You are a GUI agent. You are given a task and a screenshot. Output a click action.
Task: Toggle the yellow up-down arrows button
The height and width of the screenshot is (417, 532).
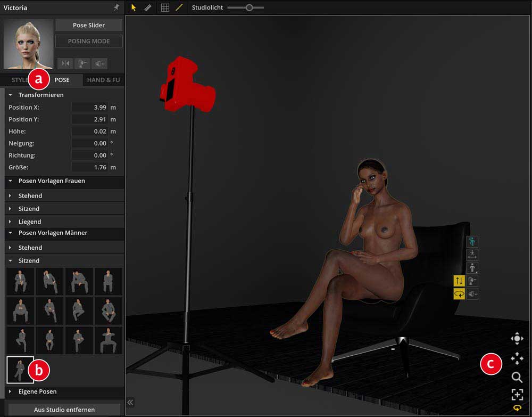coord(459,280)
